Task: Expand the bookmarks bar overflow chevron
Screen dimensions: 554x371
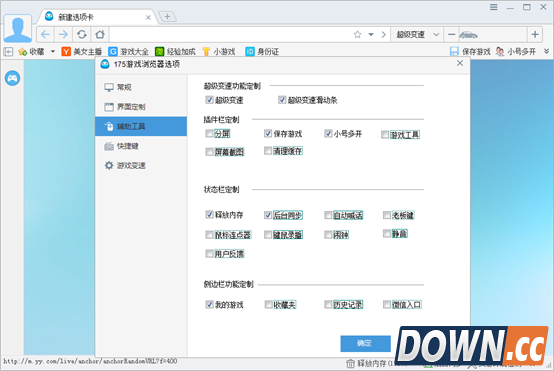Action: pos(546,52)
